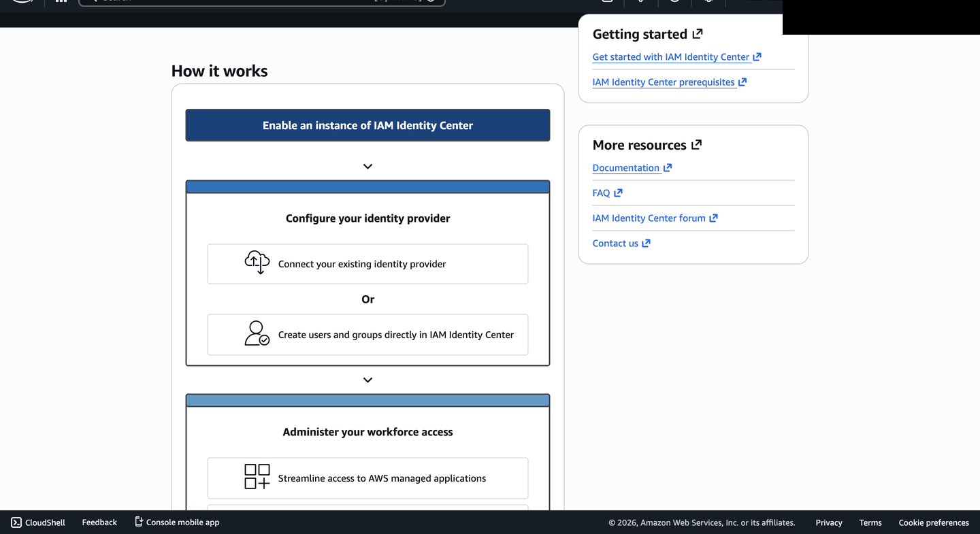Click the Configure your identity provider heading

coord(367,218)
